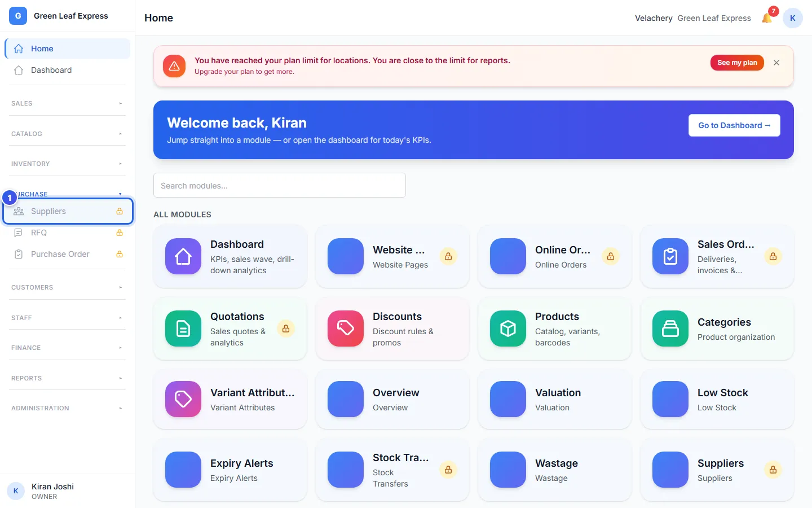Click the lock badge on Online Orders card
This screenshot has height=508, width=812.
(611, 256)
